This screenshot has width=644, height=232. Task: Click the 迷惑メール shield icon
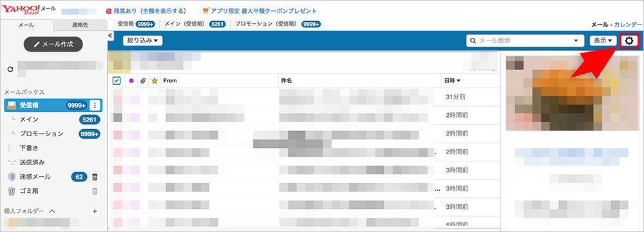click(12, 177)
